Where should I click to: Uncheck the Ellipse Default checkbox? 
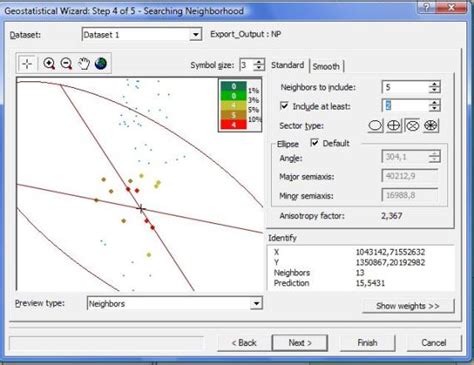(x=314, y=143)
